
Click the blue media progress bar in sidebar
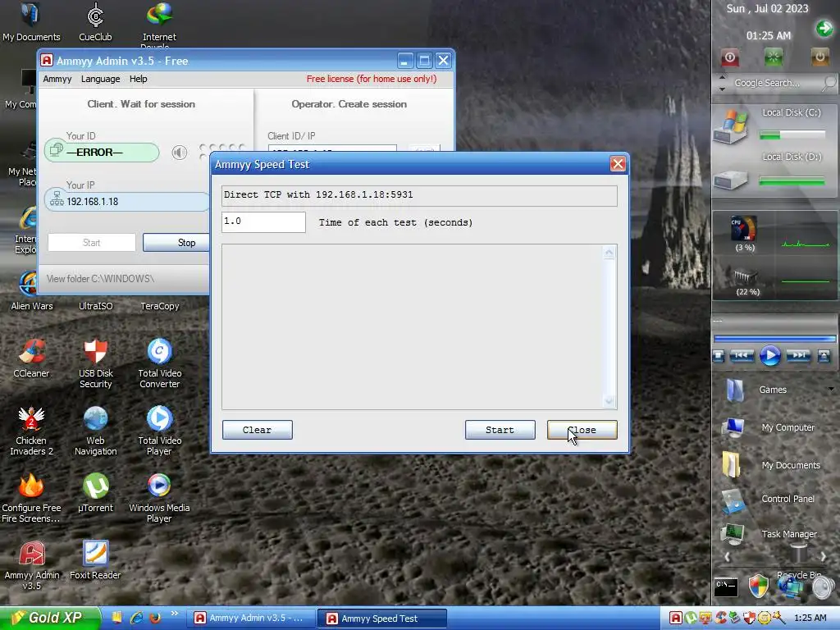[774, 339]
